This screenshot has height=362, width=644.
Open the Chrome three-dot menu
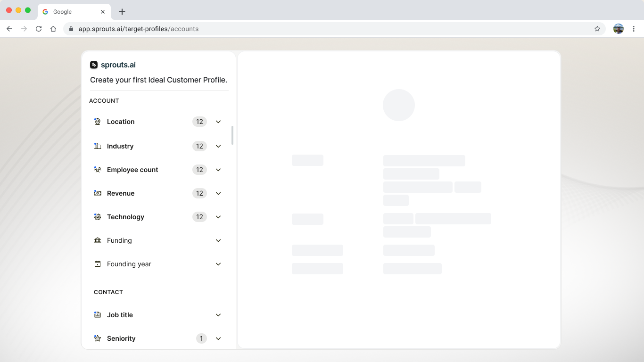point(634,29)
